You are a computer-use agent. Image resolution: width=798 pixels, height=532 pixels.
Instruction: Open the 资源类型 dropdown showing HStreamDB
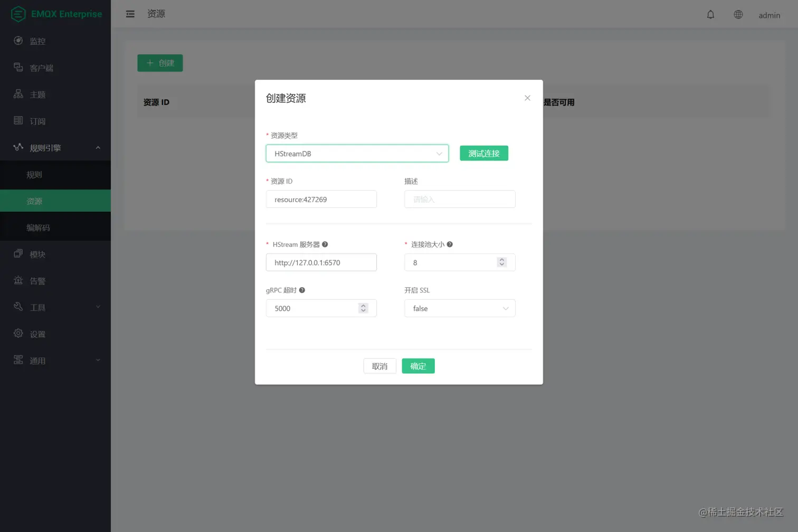coord(357,153)
